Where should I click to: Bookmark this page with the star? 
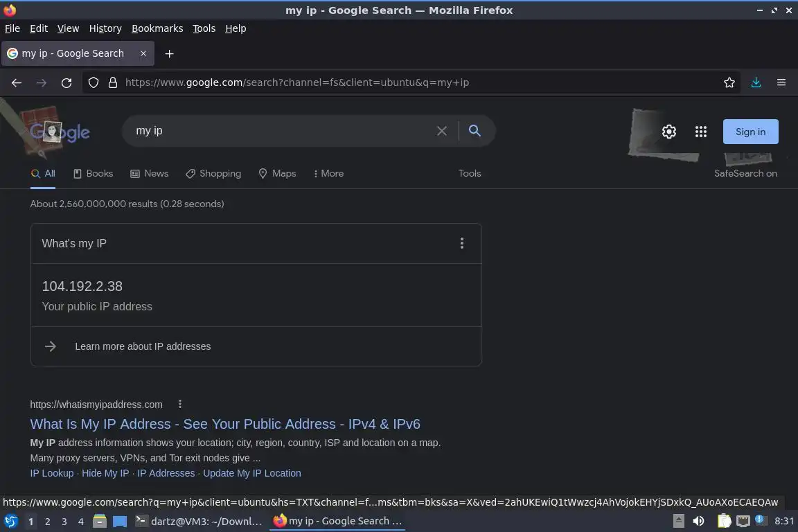click(729, 82)
